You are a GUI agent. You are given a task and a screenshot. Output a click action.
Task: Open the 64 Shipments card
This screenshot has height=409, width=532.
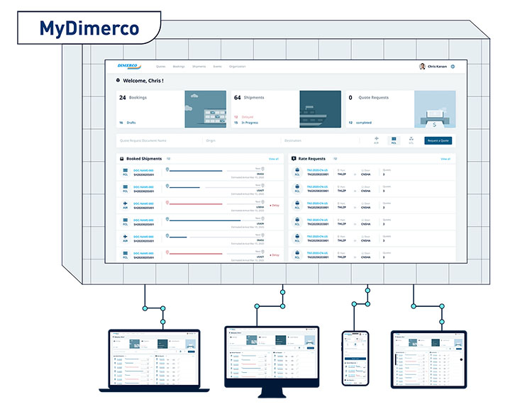[x=286, y=109]
